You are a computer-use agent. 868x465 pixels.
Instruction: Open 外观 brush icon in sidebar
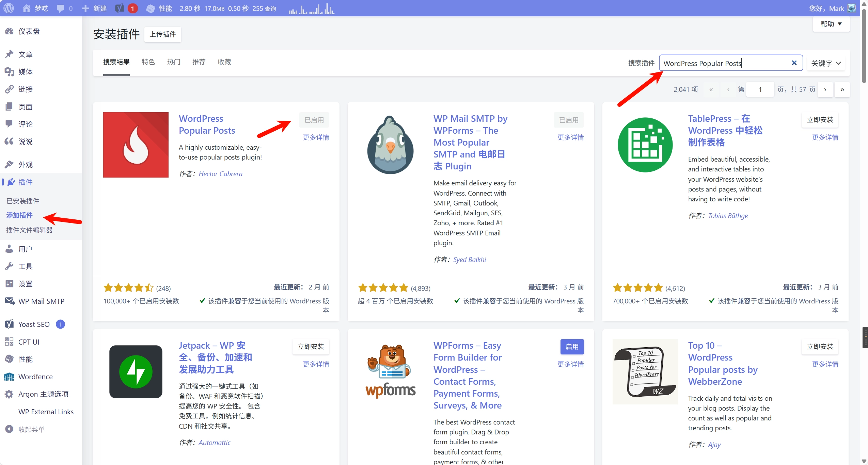click(x=9, y=165)
